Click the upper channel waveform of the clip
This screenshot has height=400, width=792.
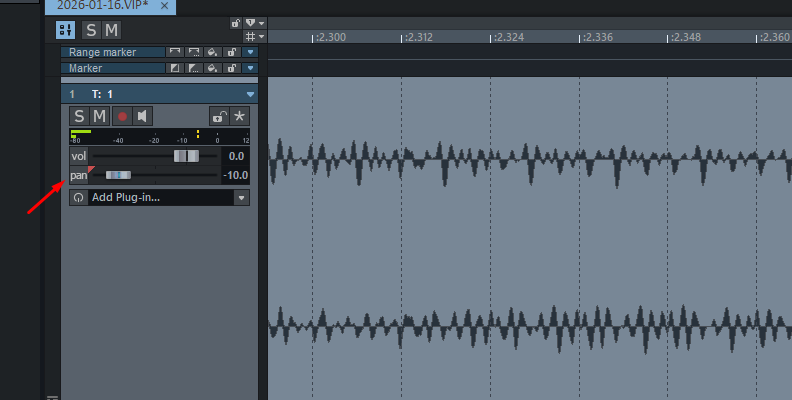(530, 162)
